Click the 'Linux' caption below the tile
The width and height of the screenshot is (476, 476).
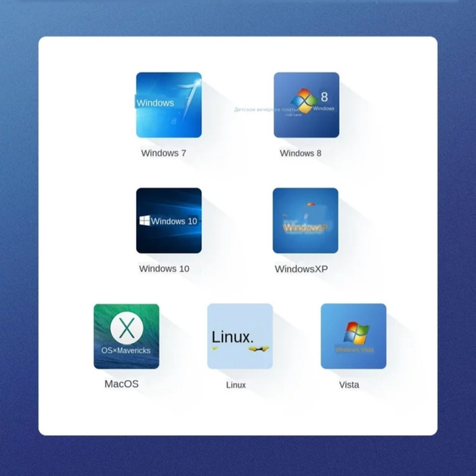(236, 385)
